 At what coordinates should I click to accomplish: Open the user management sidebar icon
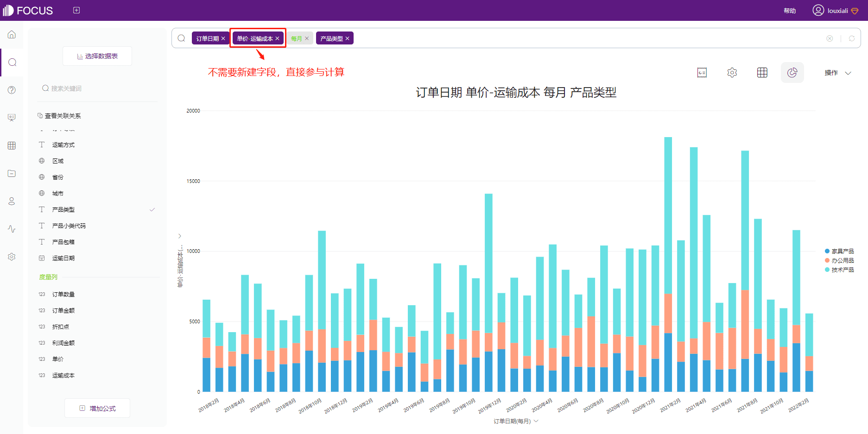12,201
